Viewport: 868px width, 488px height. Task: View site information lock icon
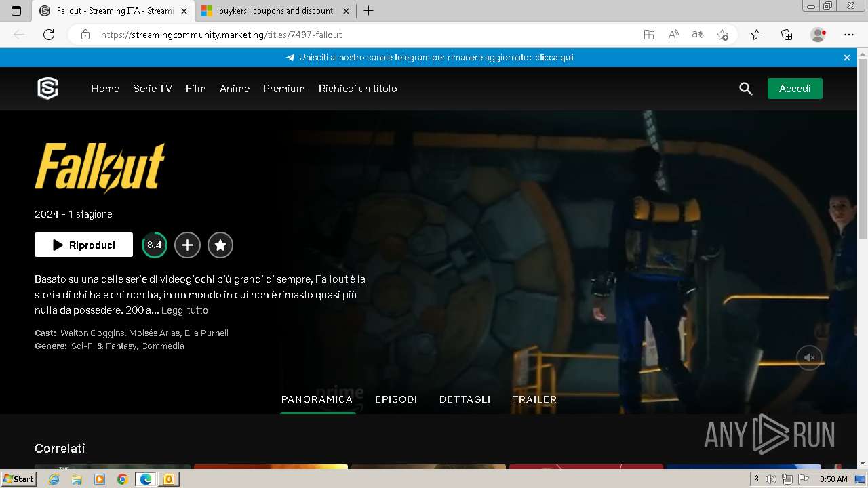click(85, 35)
